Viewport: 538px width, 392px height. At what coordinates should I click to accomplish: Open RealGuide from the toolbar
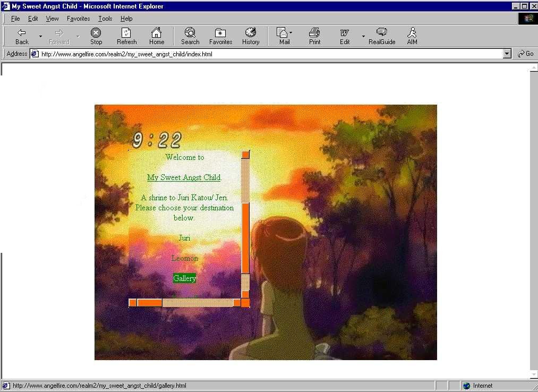click(381, 36)
